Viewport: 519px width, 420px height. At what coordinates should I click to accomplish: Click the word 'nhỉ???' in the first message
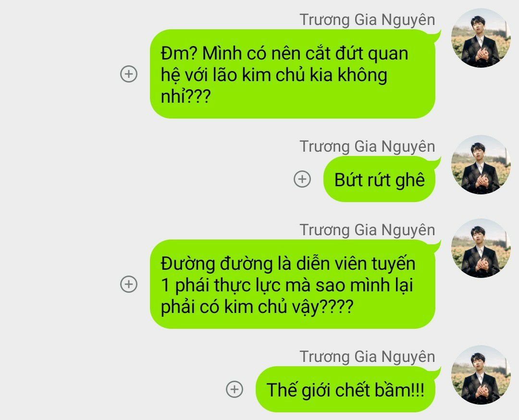coord(185,96)
